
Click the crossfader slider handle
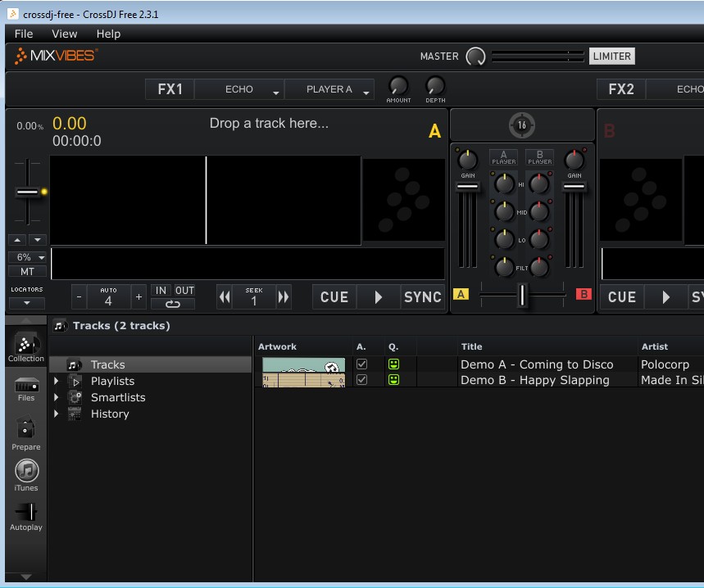point(522,295)
